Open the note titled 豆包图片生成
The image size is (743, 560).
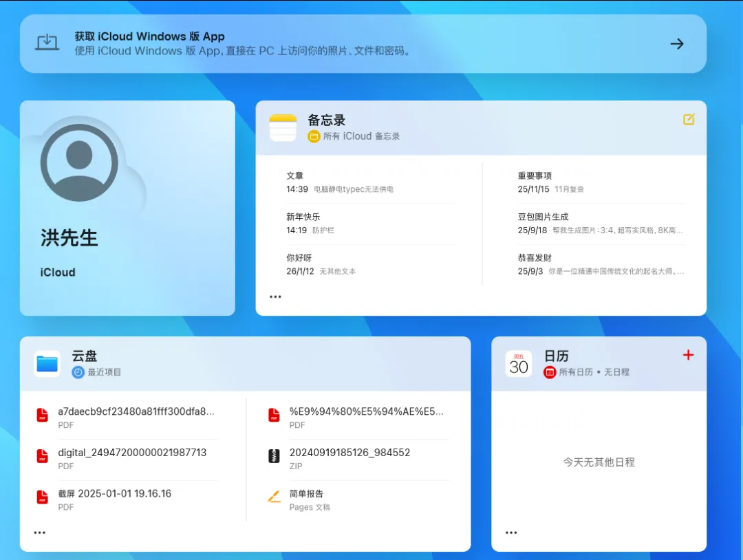[601, 224]
